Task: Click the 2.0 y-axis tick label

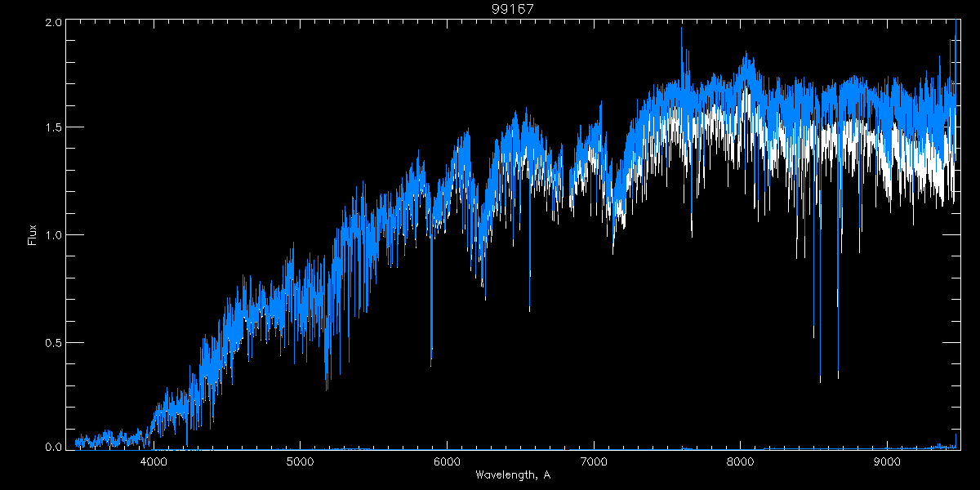Action: (54, 23)
